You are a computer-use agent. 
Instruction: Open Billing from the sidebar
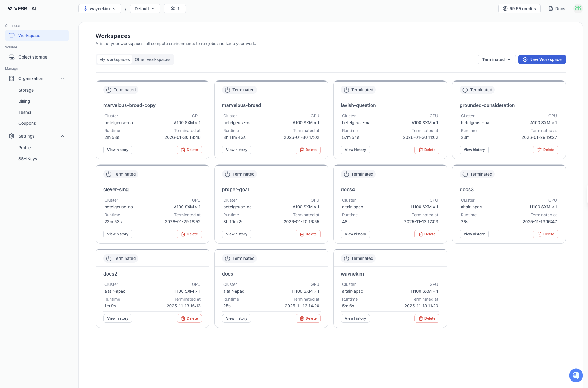pyautogui.click(x=24, y=101)
